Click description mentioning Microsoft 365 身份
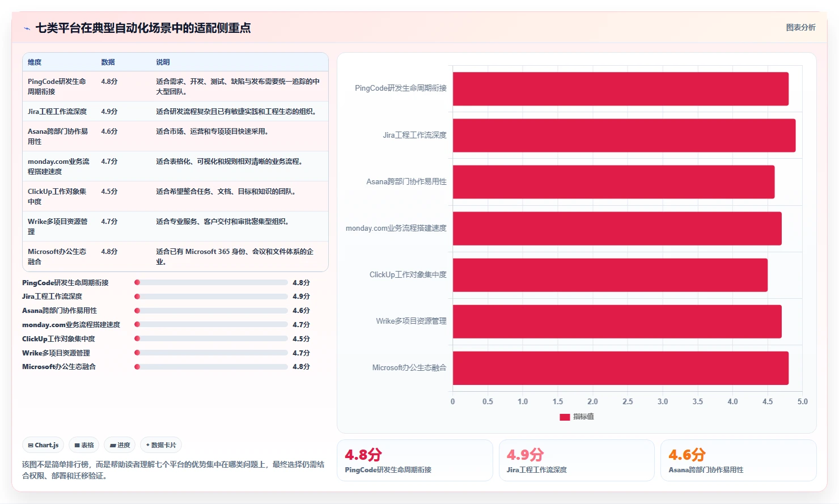 pos(235,256)
